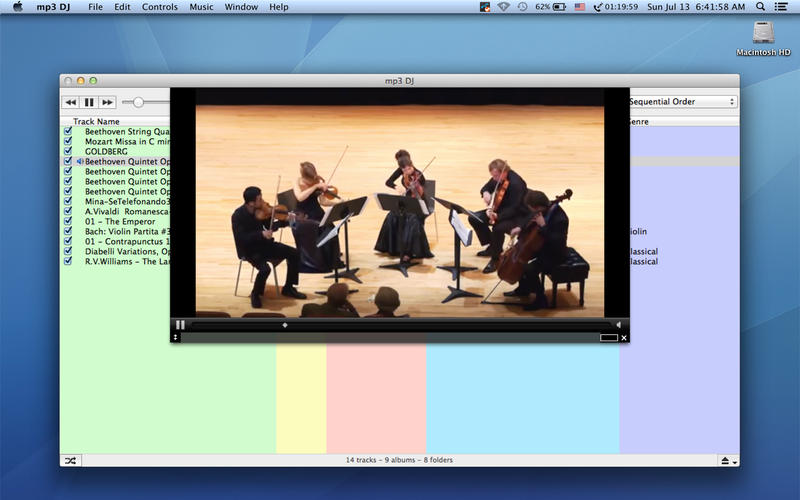Toggle the 01 - The Emperor checkbox
The image size is (800, 500).
coord(68,221)
